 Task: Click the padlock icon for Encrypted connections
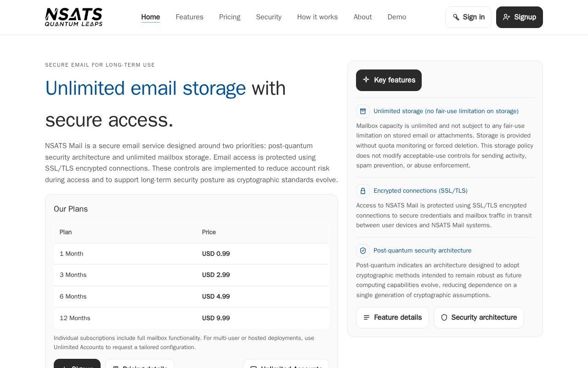point(363,191)
